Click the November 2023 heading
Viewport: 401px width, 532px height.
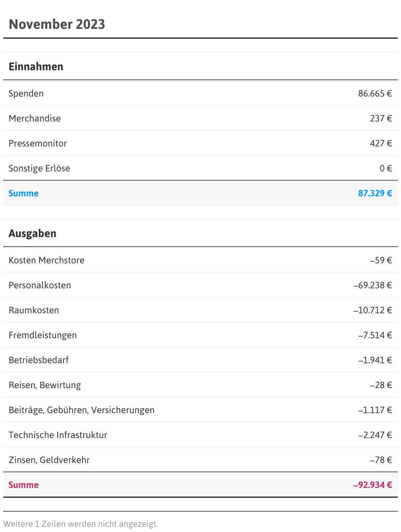coord(57,24)
